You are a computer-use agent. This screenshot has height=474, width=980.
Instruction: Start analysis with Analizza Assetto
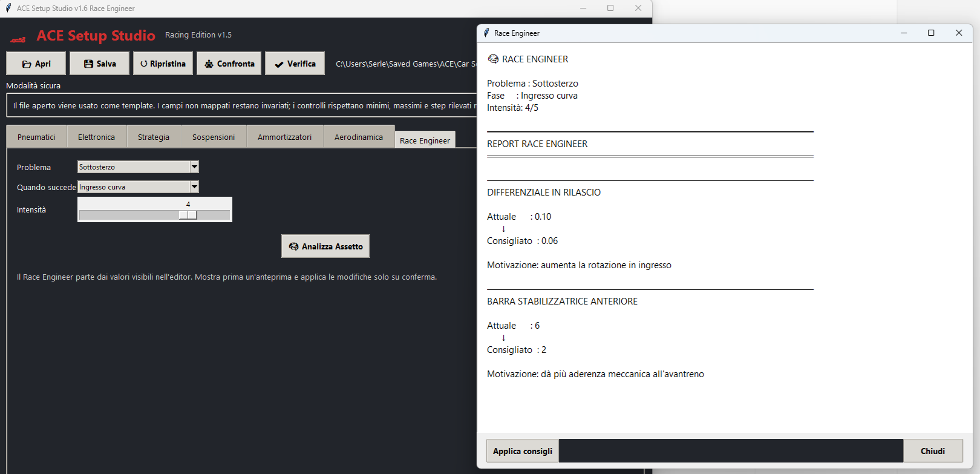[325, 246]
